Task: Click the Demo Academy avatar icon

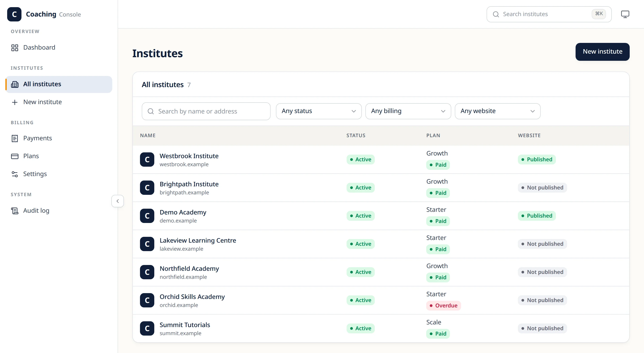Action: (147, 216)
